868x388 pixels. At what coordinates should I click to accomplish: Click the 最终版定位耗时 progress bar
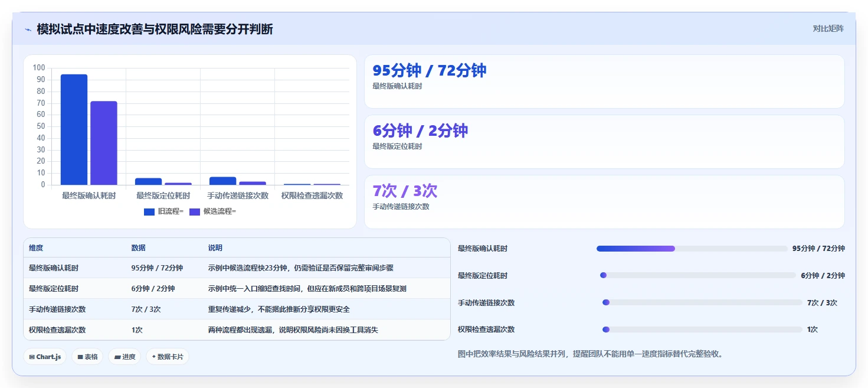click(x=698, y=275)
